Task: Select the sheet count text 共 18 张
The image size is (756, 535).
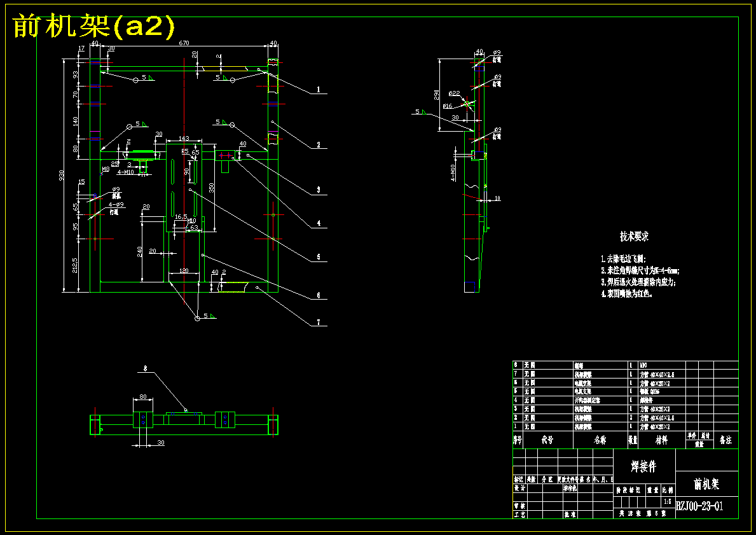Action: (631, 514)
